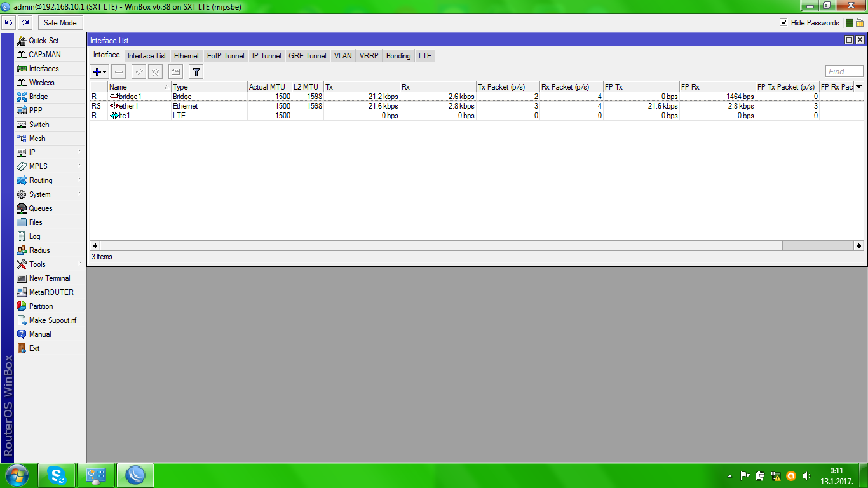Screen dimensions: 868x488
Task: Click the taskbar clock
Action: coord(836,476)
